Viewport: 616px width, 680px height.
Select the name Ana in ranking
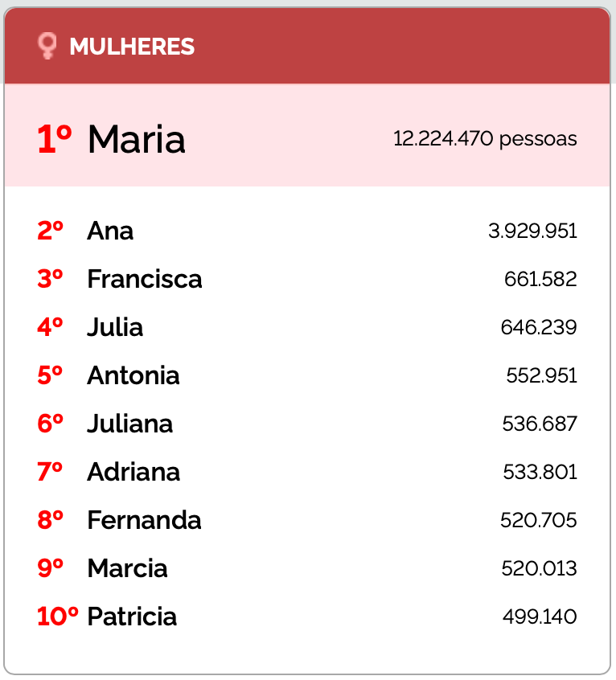[x=110, y=231]
